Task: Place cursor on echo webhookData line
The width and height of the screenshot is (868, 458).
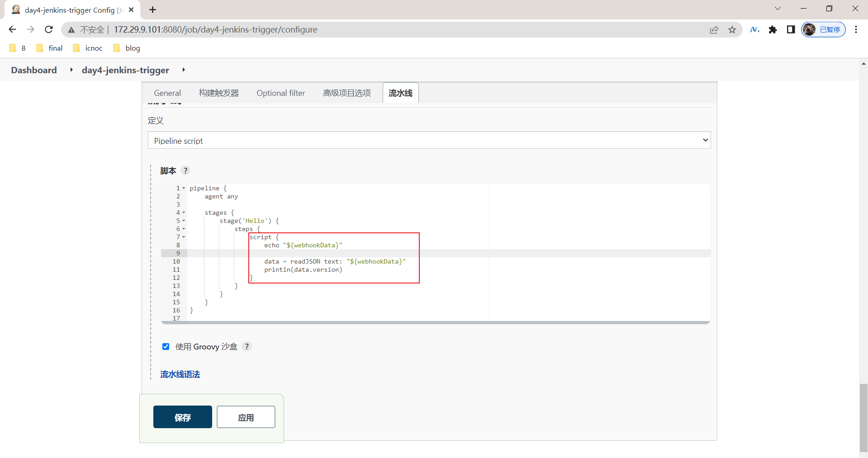Action: (x=303, y=245)
